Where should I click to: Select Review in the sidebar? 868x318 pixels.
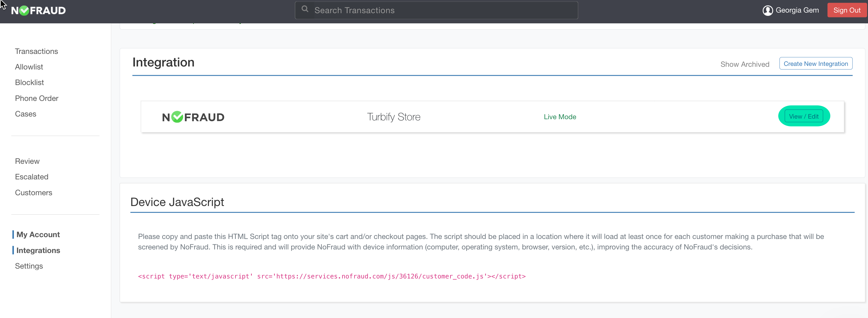tap(27, 161)
